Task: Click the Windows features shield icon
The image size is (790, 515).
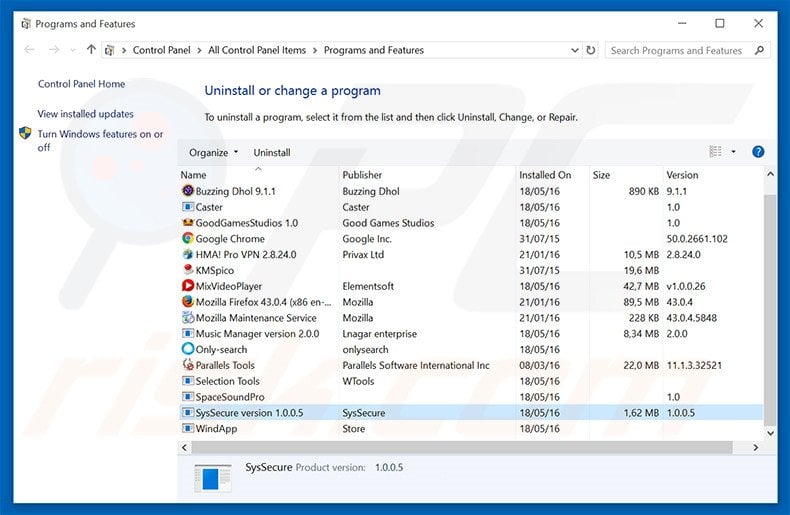Action: (25, 133)
